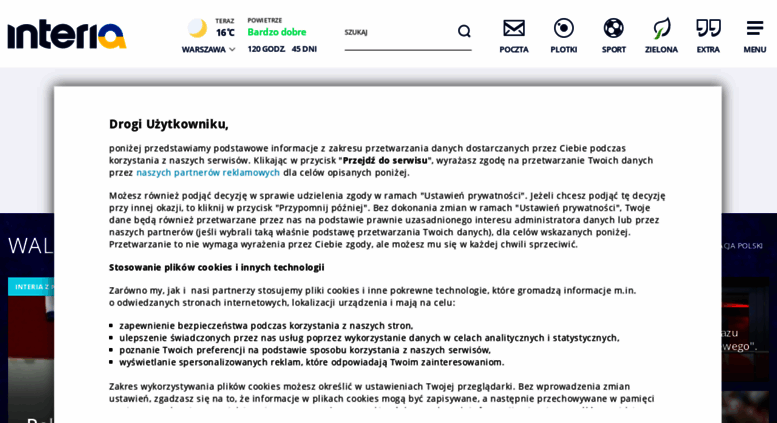Click bullet text 'poznanie Twoich preferencji'

pyautogui.click(x=182, y=350)
